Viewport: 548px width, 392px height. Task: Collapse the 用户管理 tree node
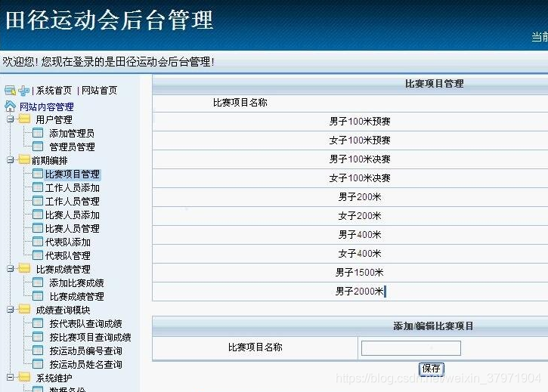pos(10,119)
